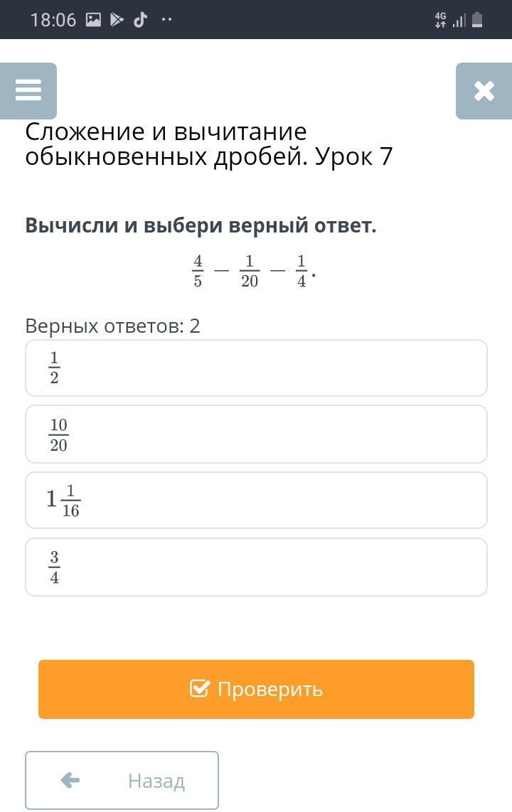Tap the left arrow icon on Назад
The height and width of the screenshot is (812, 512).
tap(70, 780)
